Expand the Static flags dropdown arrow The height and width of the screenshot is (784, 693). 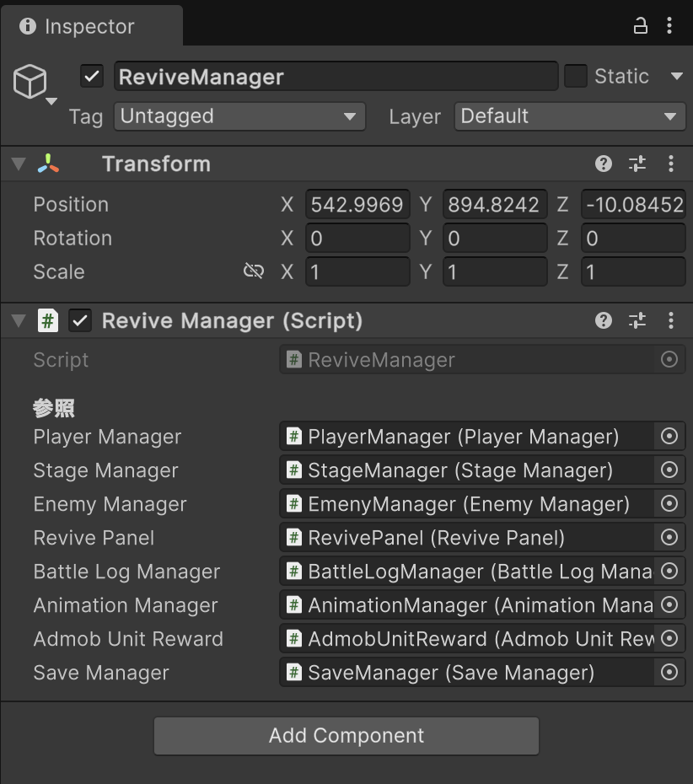click(676, 77)
